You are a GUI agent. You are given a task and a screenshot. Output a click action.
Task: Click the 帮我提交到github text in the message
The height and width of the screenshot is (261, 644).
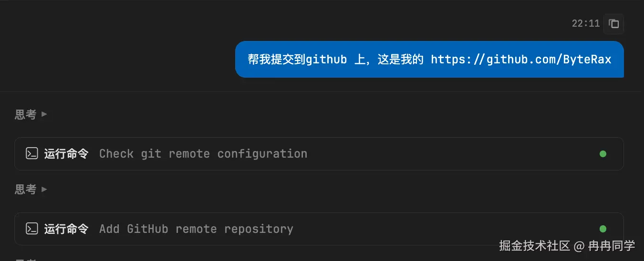click(297, 60)
